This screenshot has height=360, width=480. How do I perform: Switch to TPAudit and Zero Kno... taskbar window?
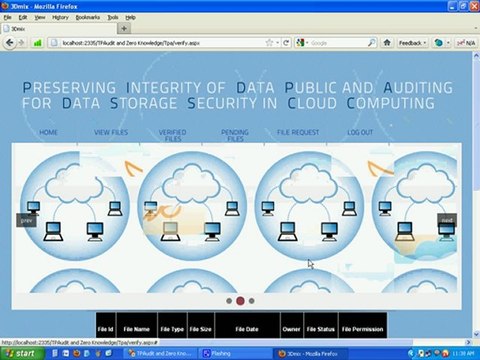[x=161, y=353]
